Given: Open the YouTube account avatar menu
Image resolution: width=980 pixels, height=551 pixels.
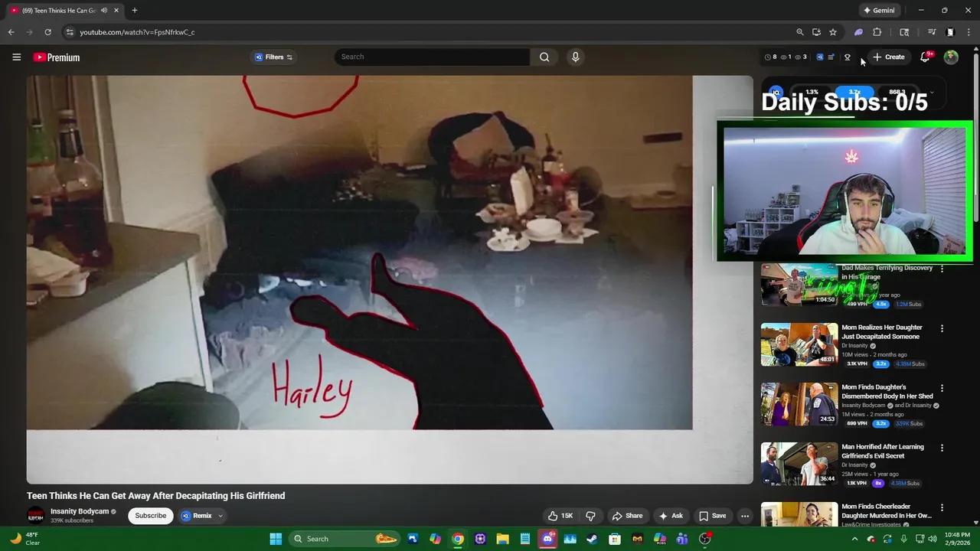Looking at the screenshot, I should (x=951, y=57).
